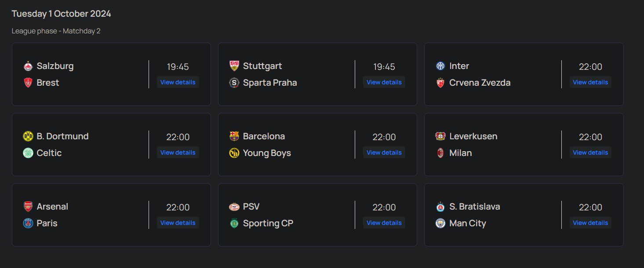Select the B. Dortmund crest icon
The height and width of the screenshot is (268, 644).
tap(28, 137)
